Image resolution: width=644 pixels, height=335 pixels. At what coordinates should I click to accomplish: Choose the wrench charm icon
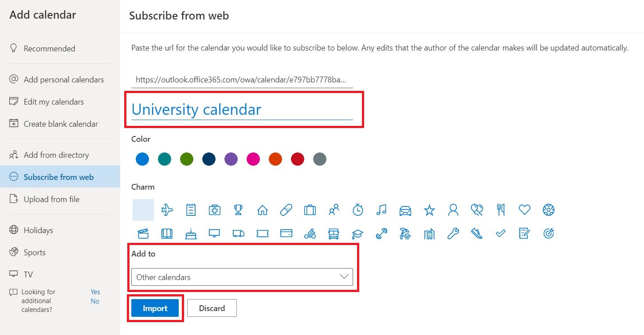coord(453,234)
